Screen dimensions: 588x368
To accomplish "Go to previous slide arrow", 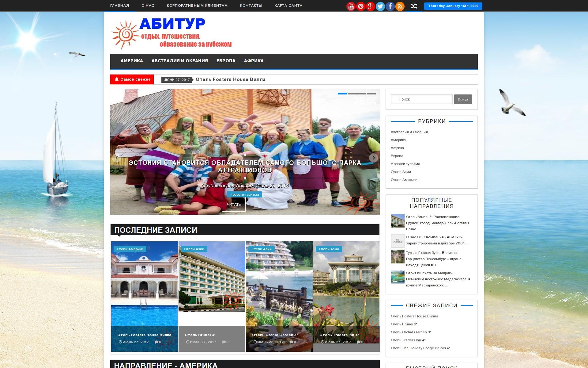I will click(116, 158).
